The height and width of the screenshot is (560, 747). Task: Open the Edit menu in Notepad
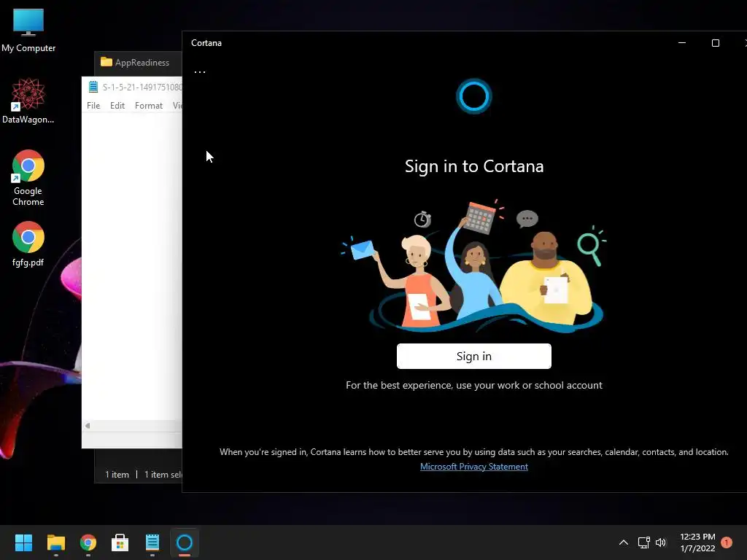pos(117,106)
